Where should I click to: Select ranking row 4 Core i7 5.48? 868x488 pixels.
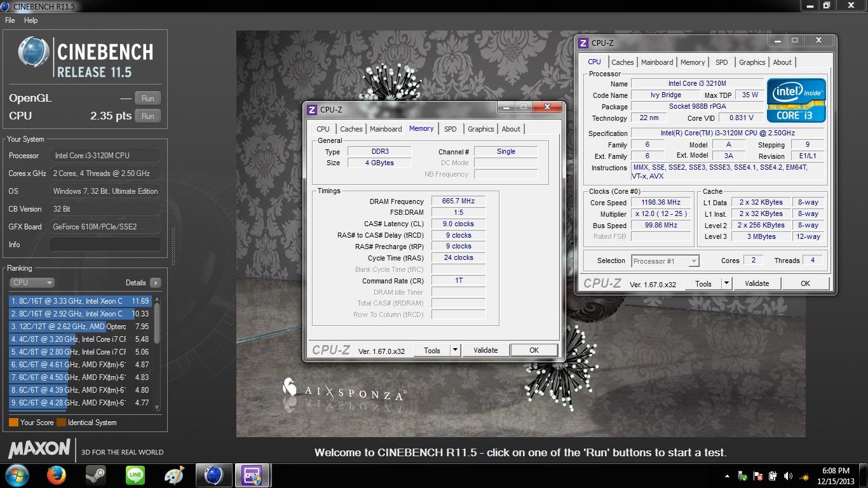pos(80,339)
